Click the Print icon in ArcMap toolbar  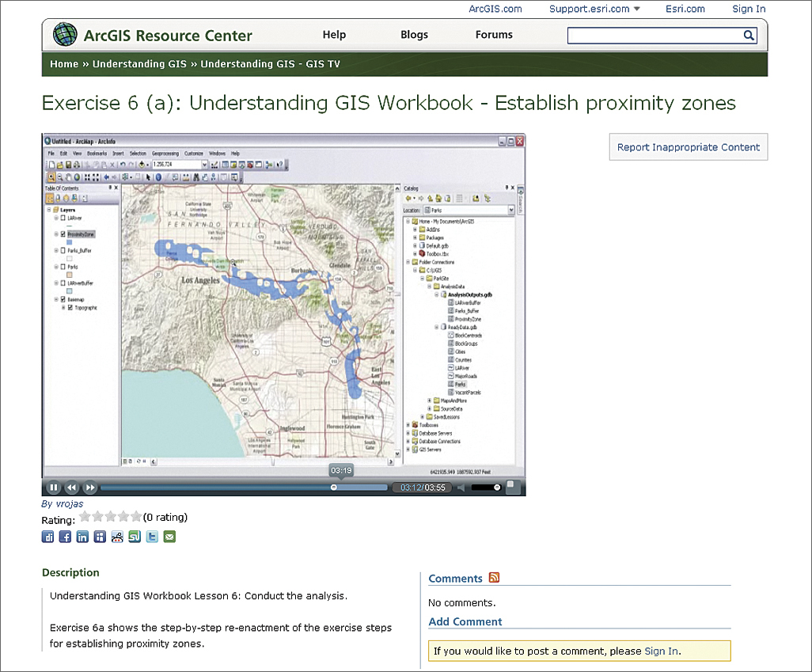tap(77, 165)
